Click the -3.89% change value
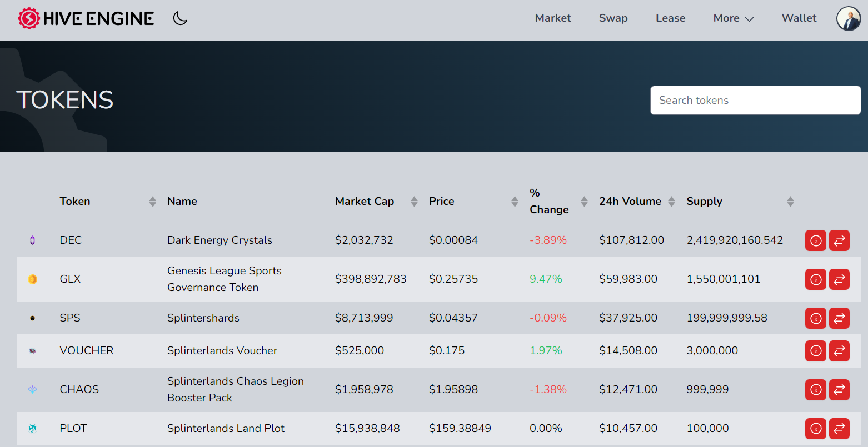The height and width of the screenshot is (447, 868). point(548,240)
